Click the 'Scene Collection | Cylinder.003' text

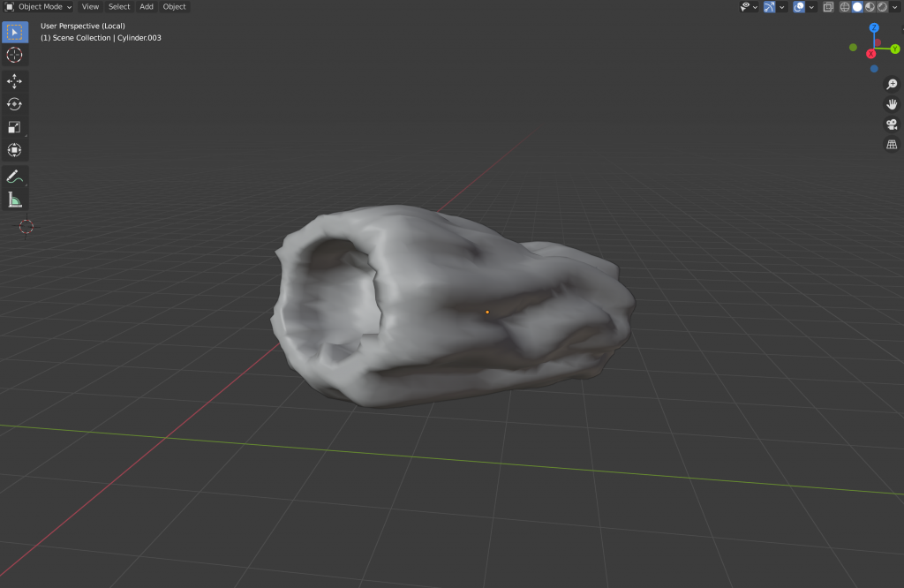(x=107, y=38)
